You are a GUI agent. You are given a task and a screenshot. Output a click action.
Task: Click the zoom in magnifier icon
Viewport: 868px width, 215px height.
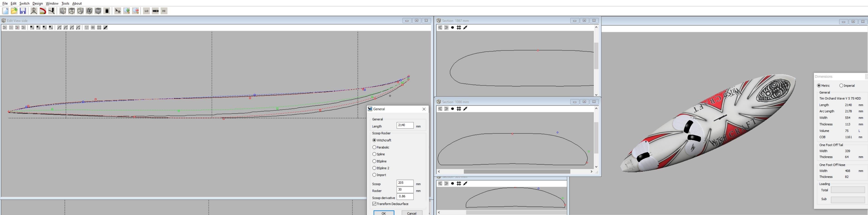127,11
